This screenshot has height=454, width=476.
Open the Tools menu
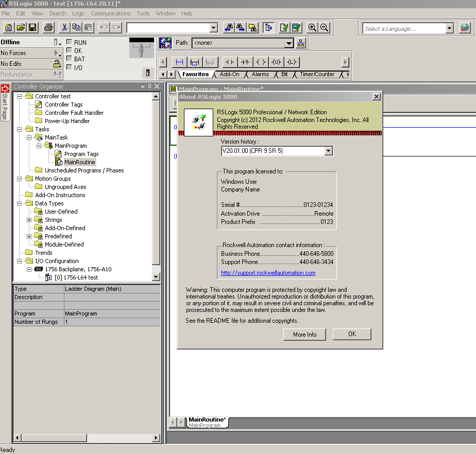pyautogui.click(x=143, y=13)
